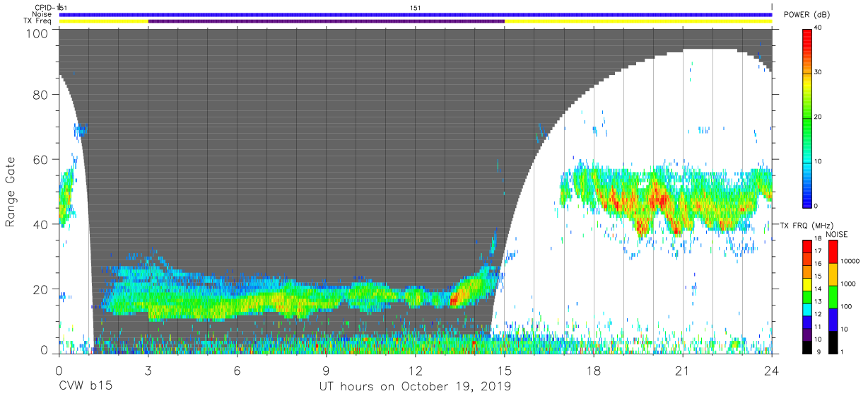Click the '18' tick on UT hours axis
868x401 pixels.
click(x=594, y=370)
